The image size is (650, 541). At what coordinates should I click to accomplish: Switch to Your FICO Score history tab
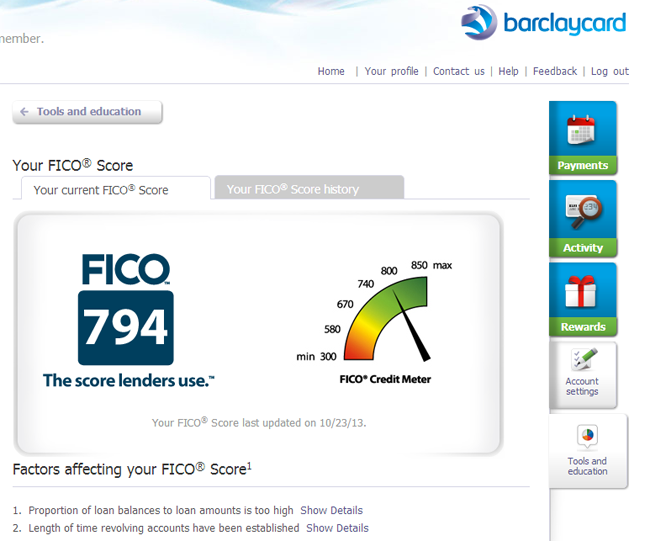click(x=309, y=188)
